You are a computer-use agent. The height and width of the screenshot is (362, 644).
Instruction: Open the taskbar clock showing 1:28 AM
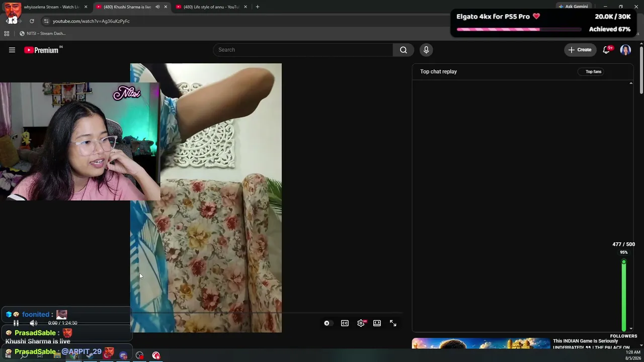pos(633,355)
